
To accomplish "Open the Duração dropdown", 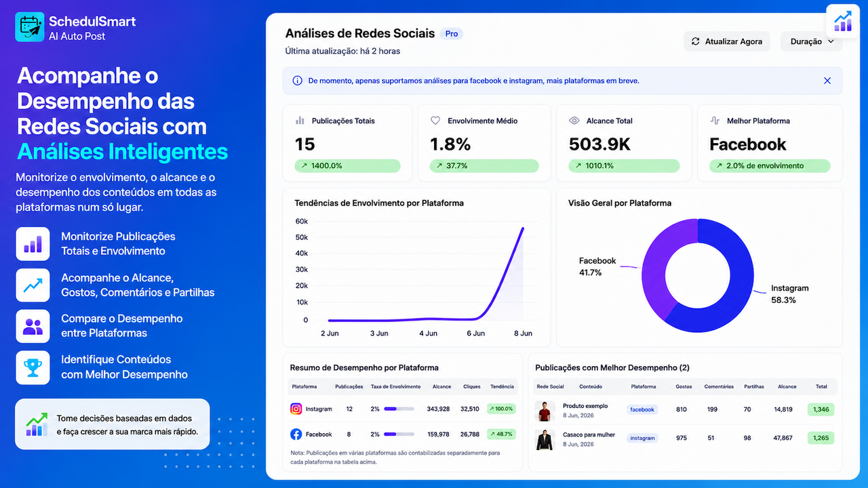I will click(x=812, y=41).
